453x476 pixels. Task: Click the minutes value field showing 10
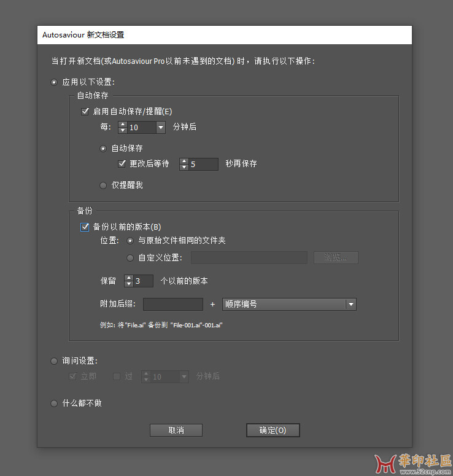(142, 128)
